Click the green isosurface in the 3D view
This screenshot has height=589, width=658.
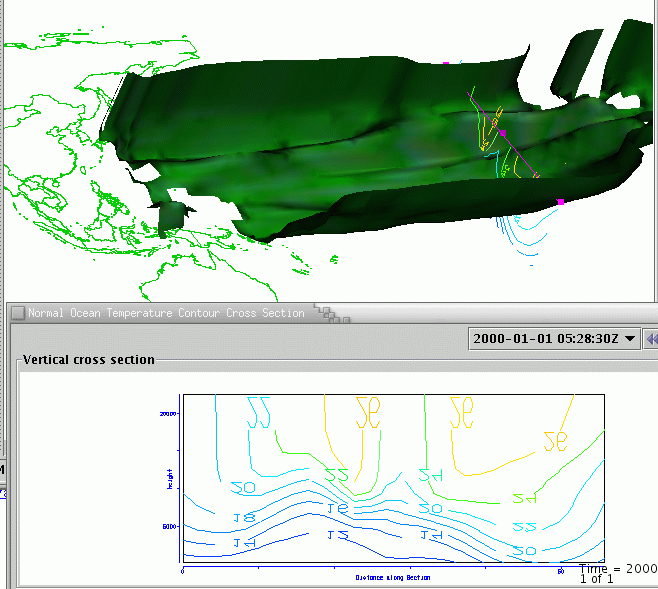point(300,150)
